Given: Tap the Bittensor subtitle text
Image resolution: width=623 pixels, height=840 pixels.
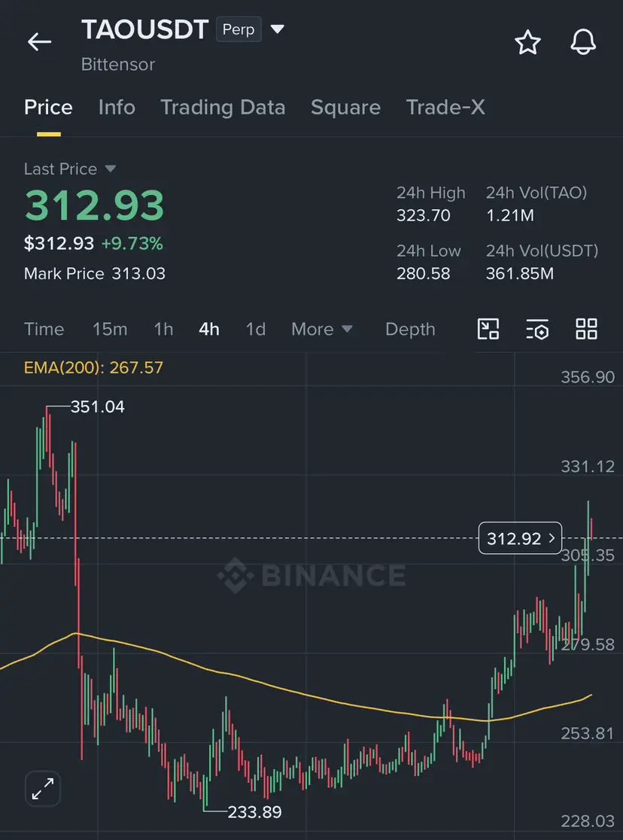Looking at the screenshot, I should point(118,64).
